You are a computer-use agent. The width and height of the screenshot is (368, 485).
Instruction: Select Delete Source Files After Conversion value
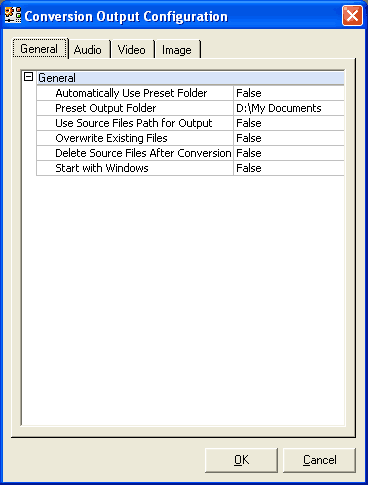[x=289, y=153]
